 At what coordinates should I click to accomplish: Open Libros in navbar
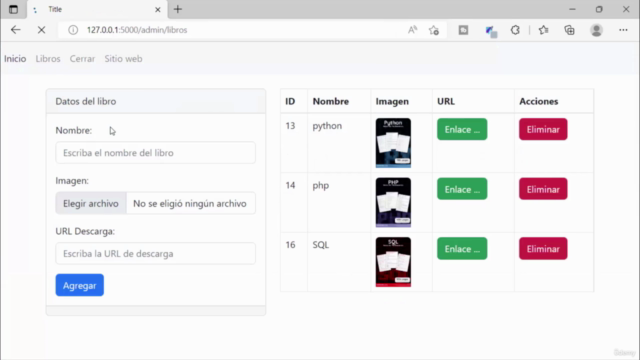pos(48,59)
